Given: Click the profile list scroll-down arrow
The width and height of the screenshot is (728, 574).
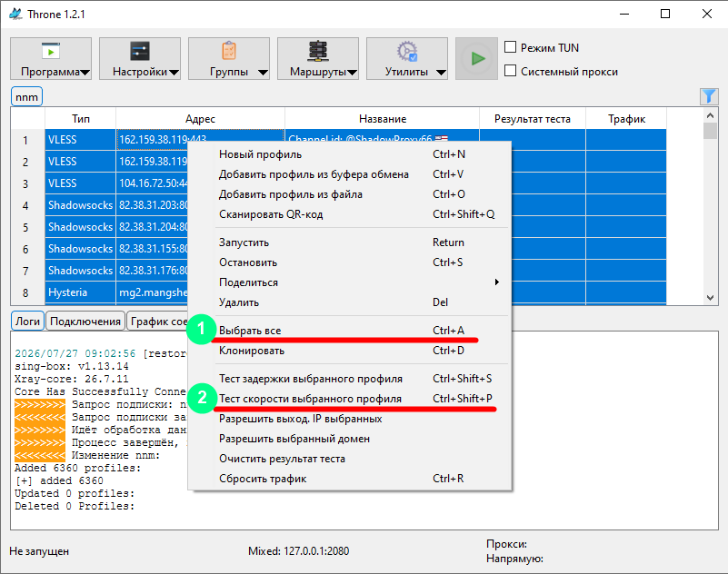Looking at the screenshot, I should [x=710, y=298].
